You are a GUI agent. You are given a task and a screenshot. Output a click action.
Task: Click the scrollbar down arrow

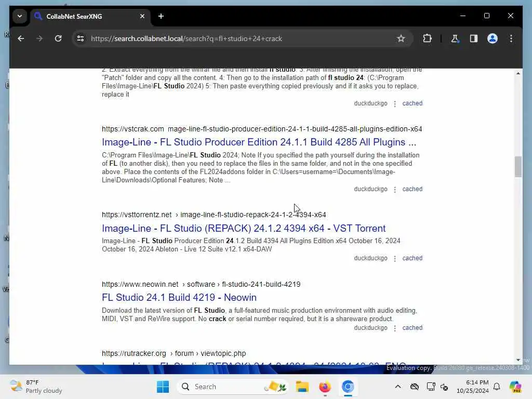[x=518, y=360]
